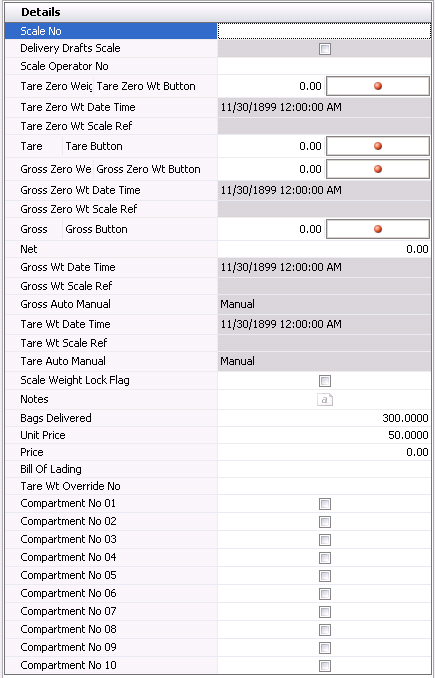This screenshot has width=435, height=678.
Task: Select the 'Tare Zero Wt Button' label
Action: tap(146, 86)
